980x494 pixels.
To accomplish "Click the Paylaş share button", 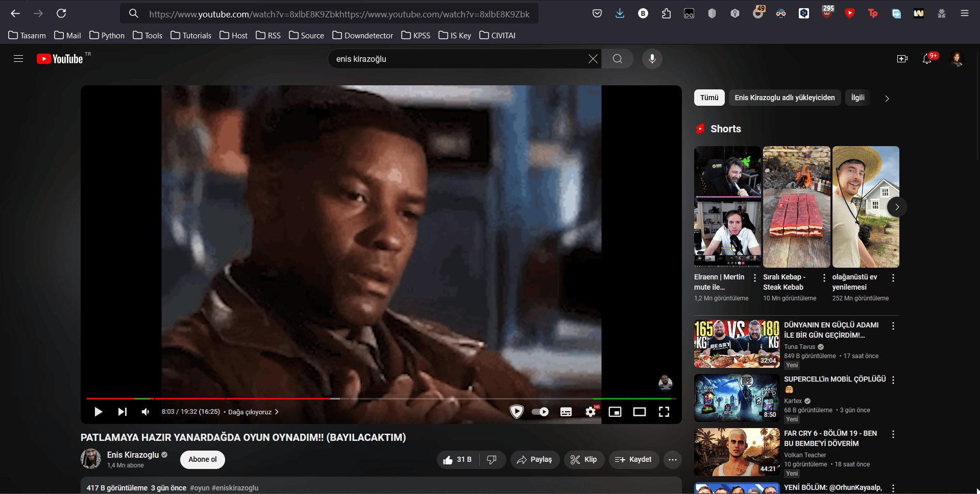I will 535,460.
